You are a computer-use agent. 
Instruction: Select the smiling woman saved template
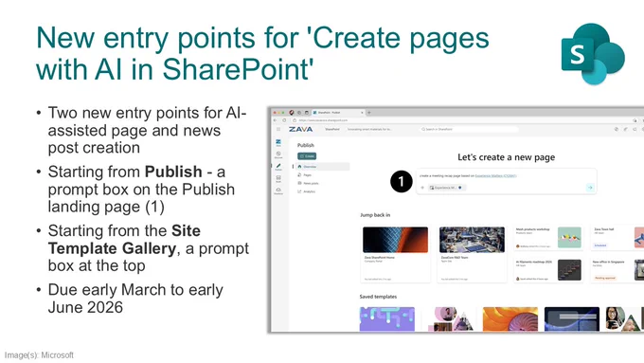[x=624, y=318]
